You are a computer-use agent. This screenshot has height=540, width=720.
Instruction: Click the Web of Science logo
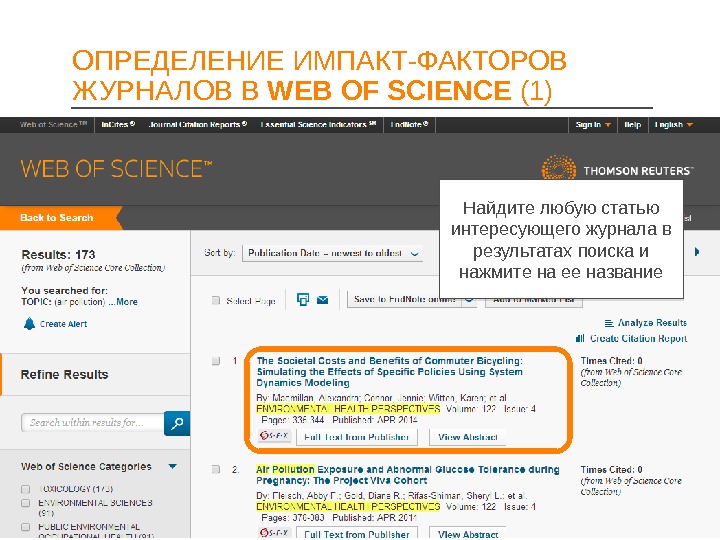click(116, 169)
